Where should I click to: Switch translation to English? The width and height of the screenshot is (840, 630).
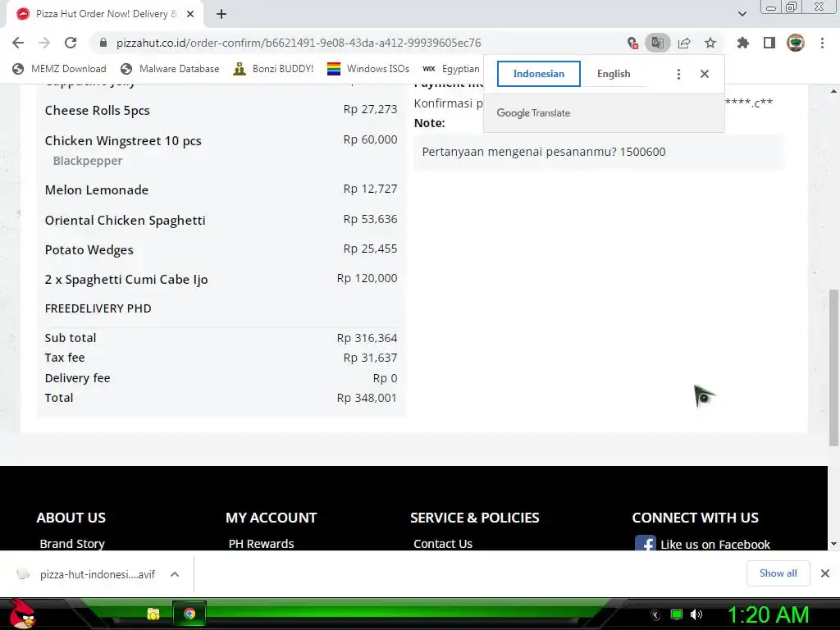pyautogui.click(x=614, y=74)
